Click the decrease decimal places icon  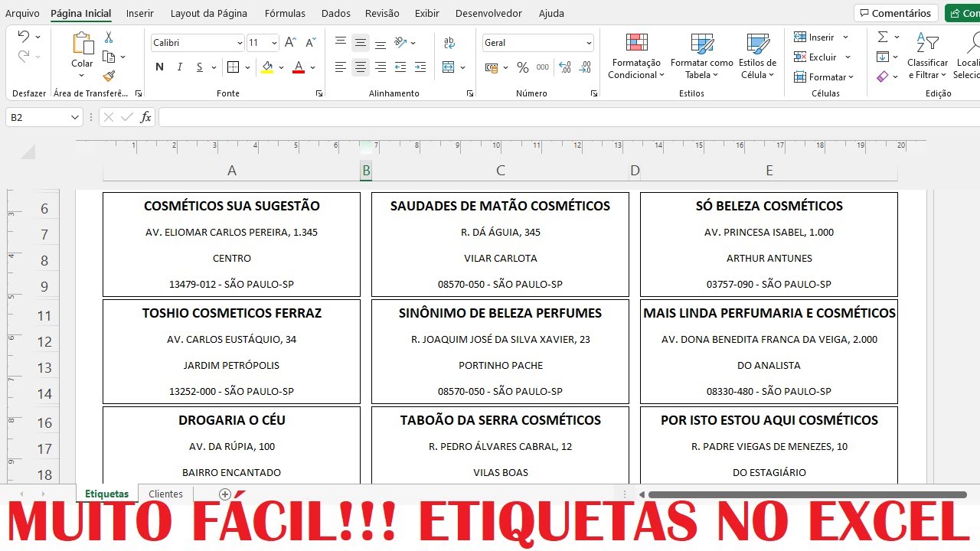[585, 67]
